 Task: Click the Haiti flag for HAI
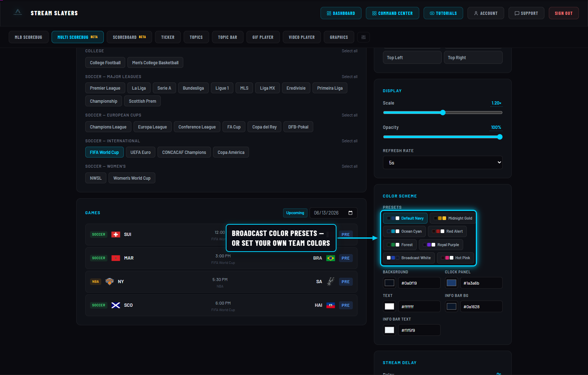(x=331, y=305)
